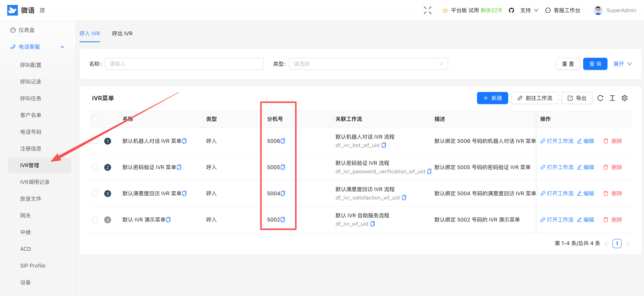Toggle select-all checkbox in table header

click(x=95, y=119)
